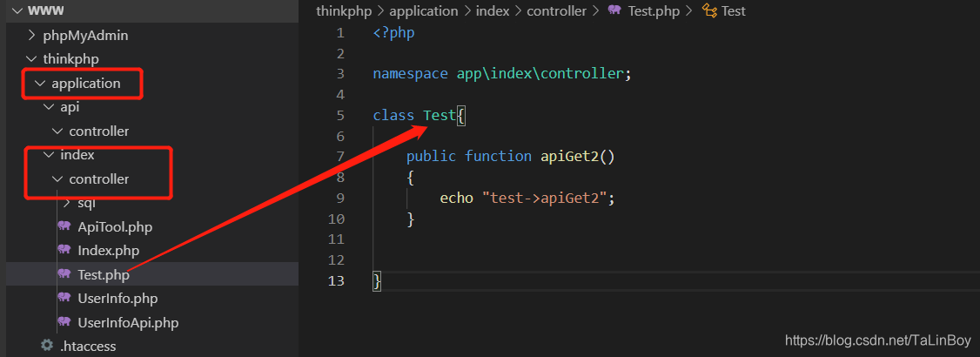This screenshot has height=357, width=980.
Task: Click PHP elephant icon beside Test.php in tree
Action: [x=64, y=274]
